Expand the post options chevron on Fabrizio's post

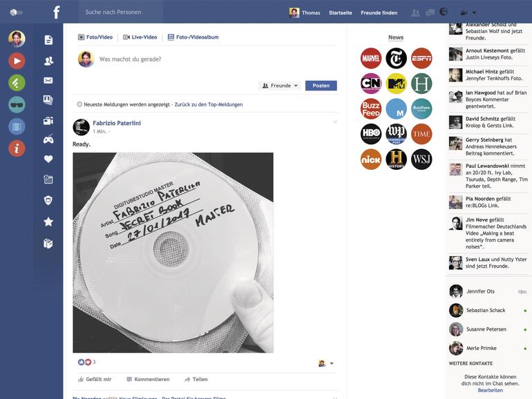click(x=335, y=121)
